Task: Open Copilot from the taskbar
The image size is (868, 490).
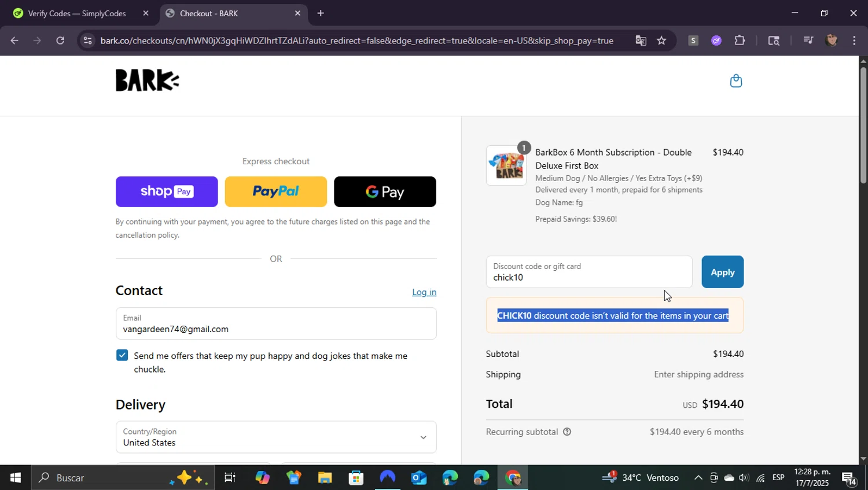Action: (x=262, y=478)
